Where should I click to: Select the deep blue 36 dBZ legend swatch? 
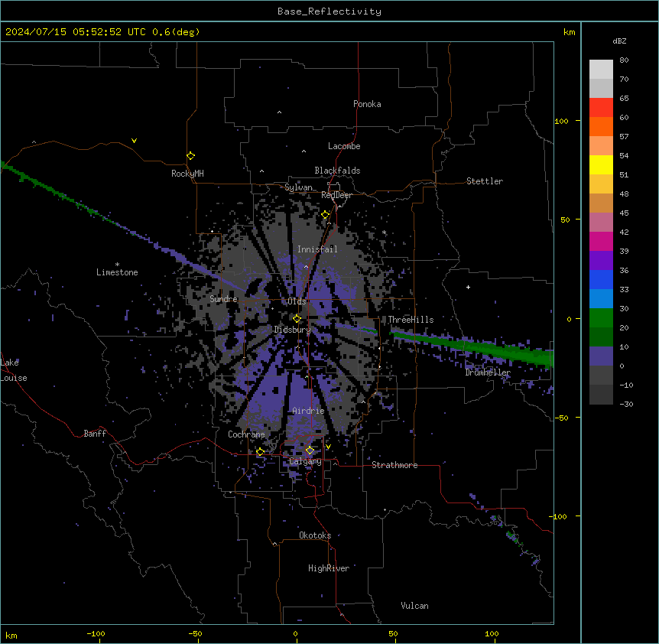click(601, 279)
